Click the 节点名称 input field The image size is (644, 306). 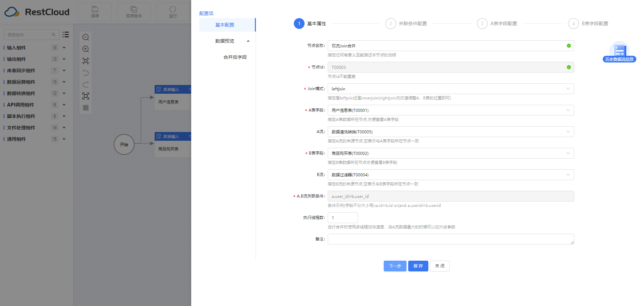click(451, 46)
